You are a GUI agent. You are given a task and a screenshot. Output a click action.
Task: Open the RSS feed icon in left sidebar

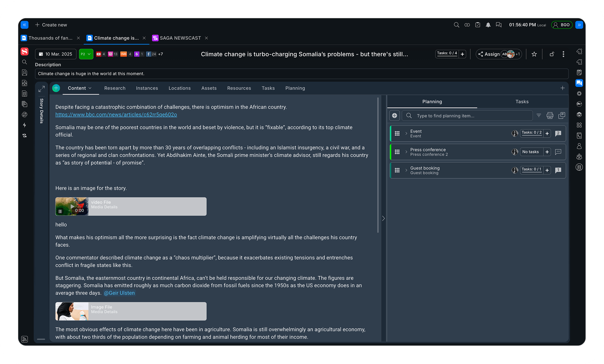click(x=24, y=339)
